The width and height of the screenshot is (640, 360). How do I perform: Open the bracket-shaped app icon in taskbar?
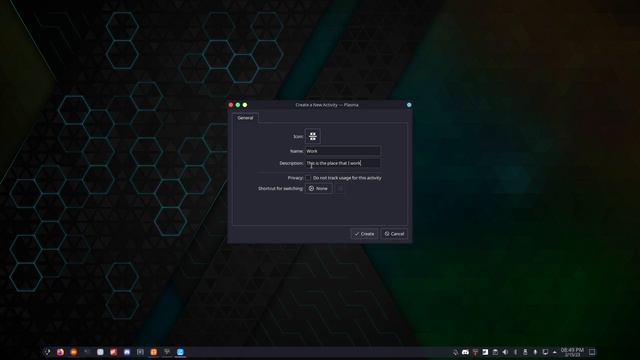(x=140, y=352)
